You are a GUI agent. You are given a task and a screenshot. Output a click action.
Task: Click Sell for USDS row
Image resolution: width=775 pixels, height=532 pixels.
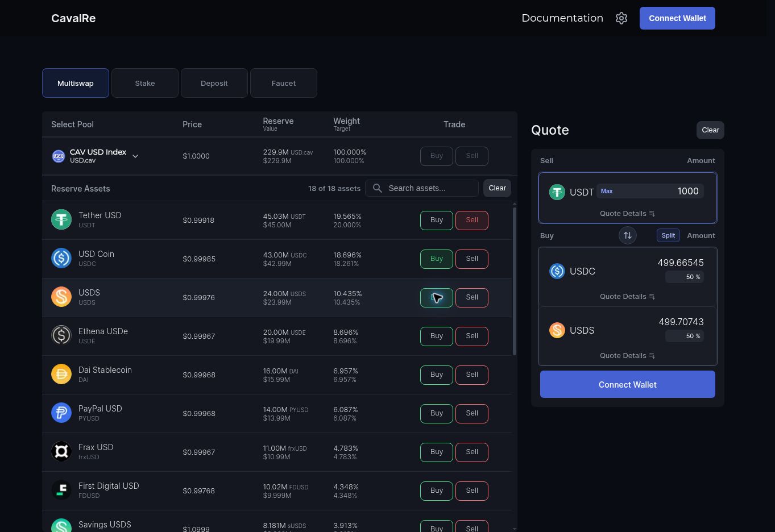472,297
